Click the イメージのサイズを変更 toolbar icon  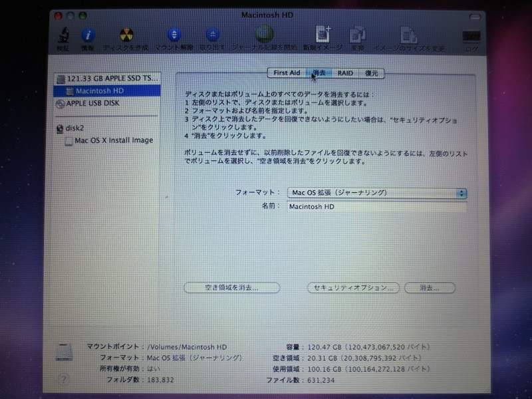point(409,35)
